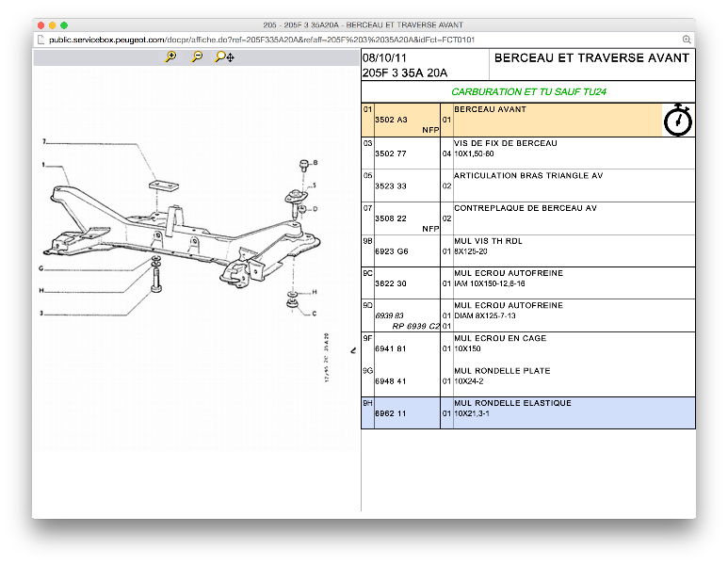The height and width of the screenshot is (565, 728).
Task: Click the zoom out magnifier icon
Action: [x=198, y=56]
